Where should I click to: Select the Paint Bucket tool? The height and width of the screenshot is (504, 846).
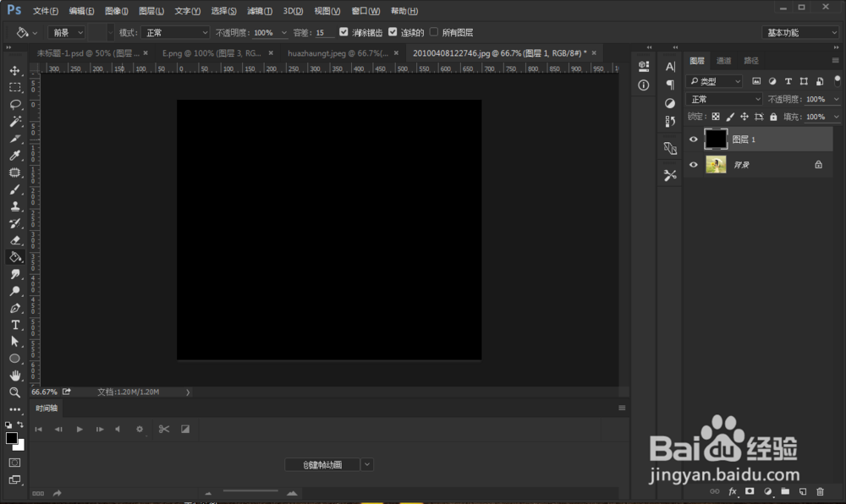click(x=15, y=257)
